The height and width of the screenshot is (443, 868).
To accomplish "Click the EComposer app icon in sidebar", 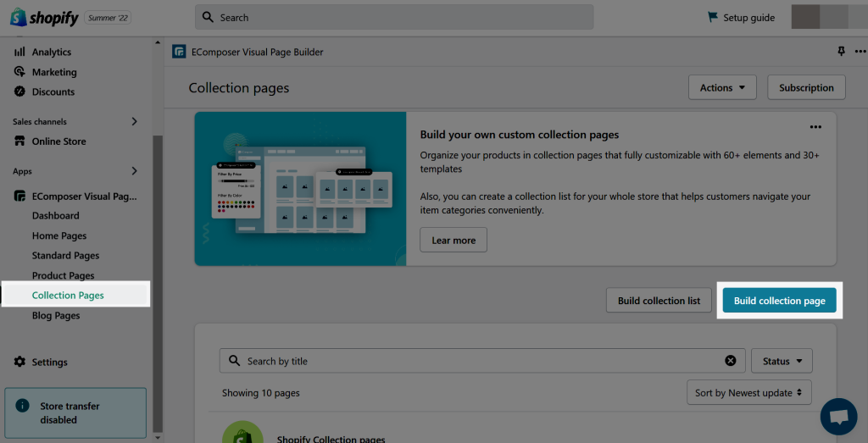I will (19, 196).
